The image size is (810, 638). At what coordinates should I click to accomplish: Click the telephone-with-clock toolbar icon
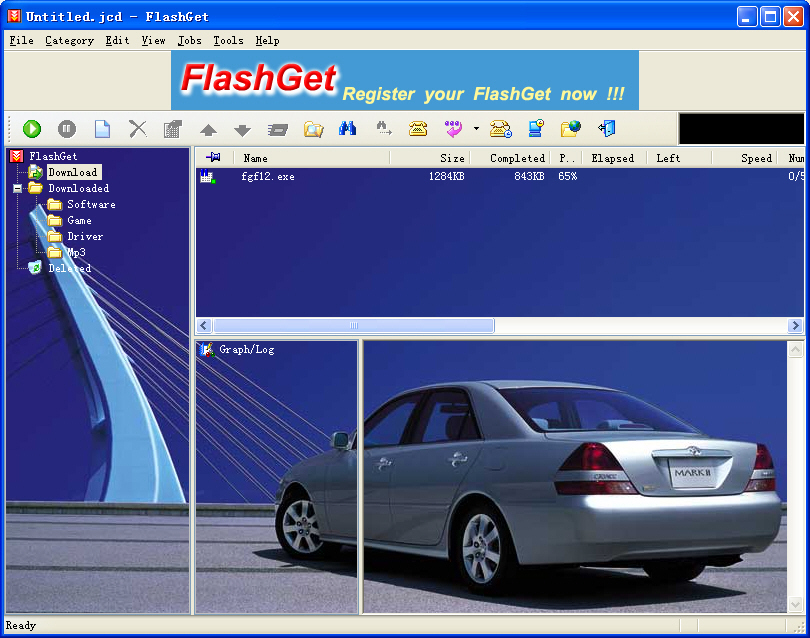point(501,129)
